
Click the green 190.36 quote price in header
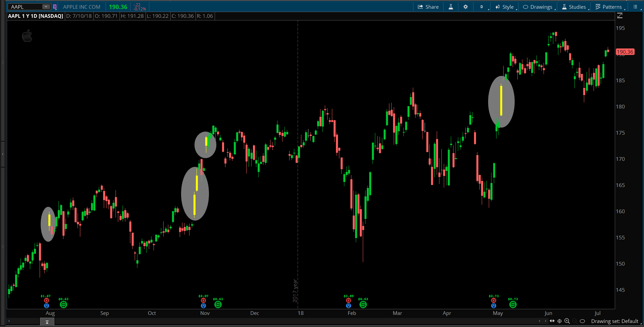118,7
